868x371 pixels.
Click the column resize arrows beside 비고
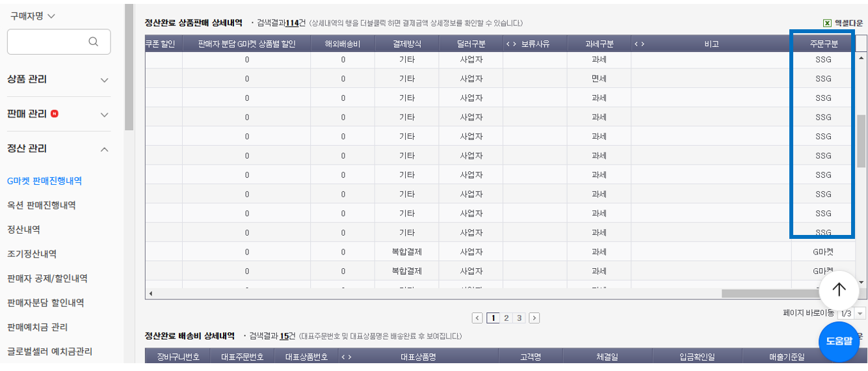[639, 44]
